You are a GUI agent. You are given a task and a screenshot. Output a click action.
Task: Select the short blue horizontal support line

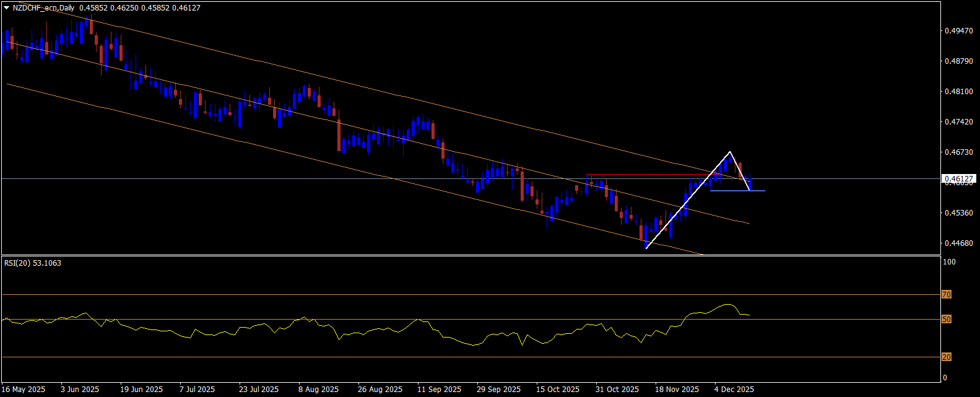click(737, 190)
